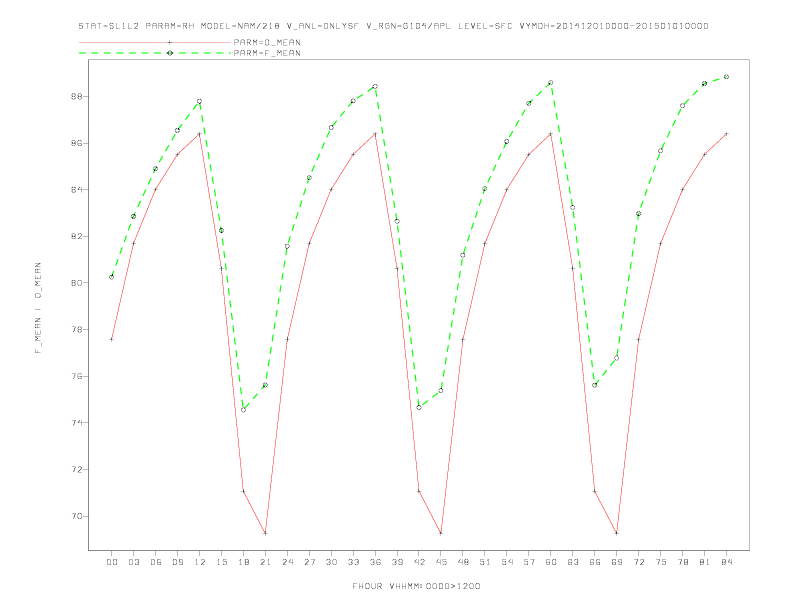Click x-axis tick label 06
This screenshot has width=792, height=612.
pyautogui.click(x=156, y=562)
